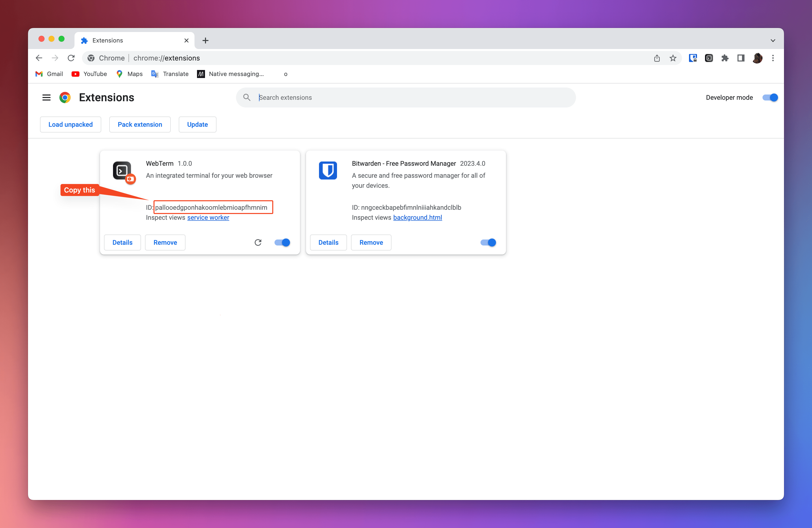Click the WebTerm terminal toolbar icon
Image resolution: width=812 pixels, height=528 pixels.
point(708,58)
